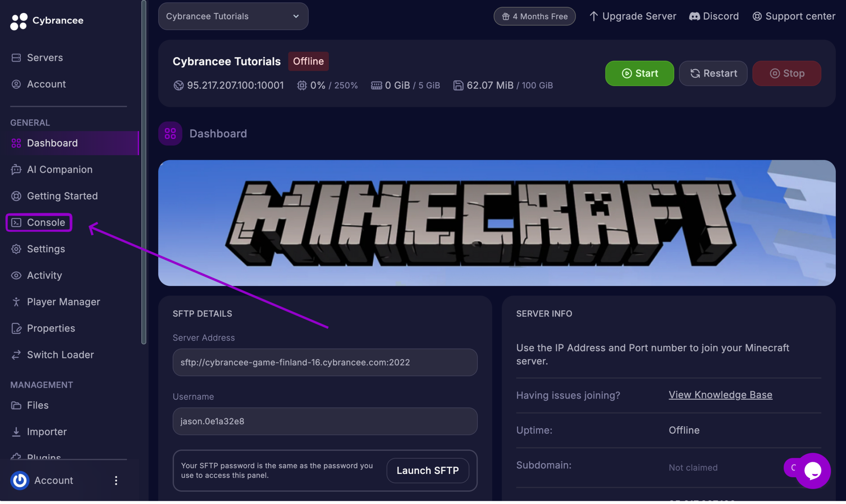Image resolution: width=846 pixels, height=504 pixels.
Task: Click the Importer download icon
Action: (16, 432)
